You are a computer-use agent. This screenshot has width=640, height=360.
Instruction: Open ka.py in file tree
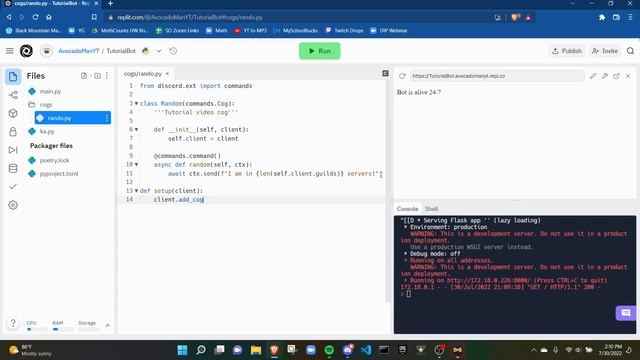47,131
